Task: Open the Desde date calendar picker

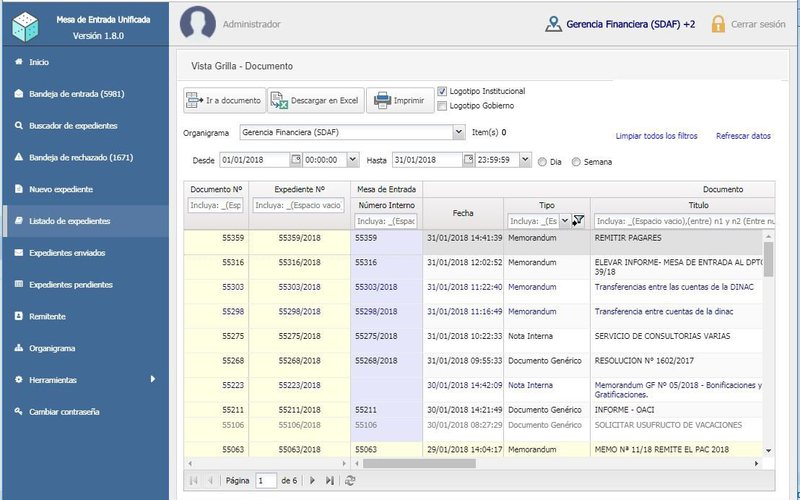Action: (296, 160)
